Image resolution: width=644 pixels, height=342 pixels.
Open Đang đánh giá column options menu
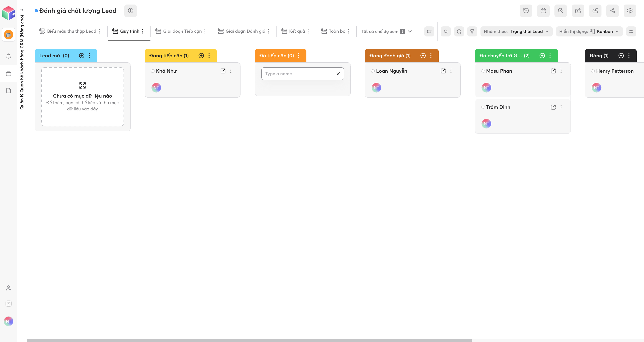coord(431,56)
